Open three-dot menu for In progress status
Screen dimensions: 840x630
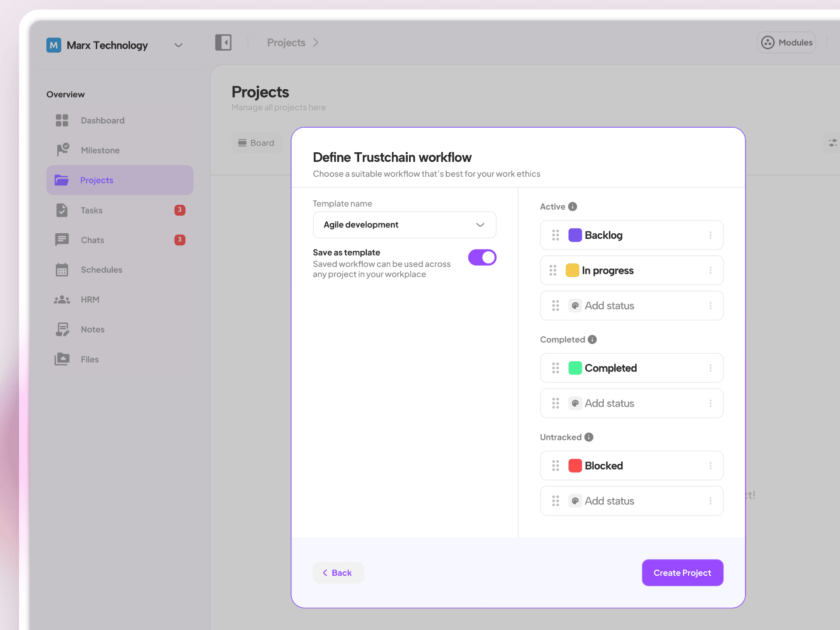(x=710, y=270)
